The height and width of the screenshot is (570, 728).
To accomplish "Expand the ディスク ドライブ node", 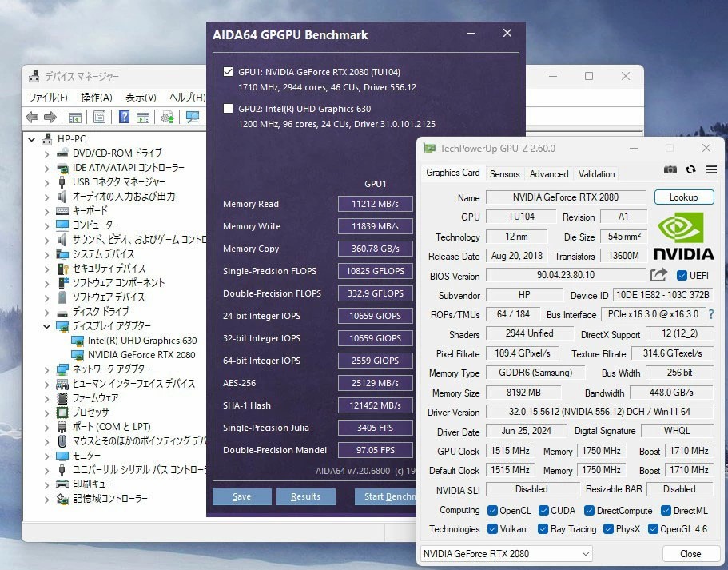I will click(46, 312).
